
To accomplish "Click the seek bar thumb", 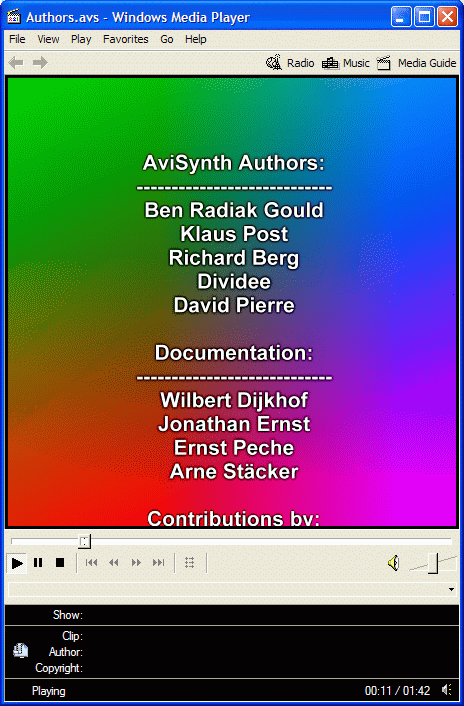I will point(85,541).
